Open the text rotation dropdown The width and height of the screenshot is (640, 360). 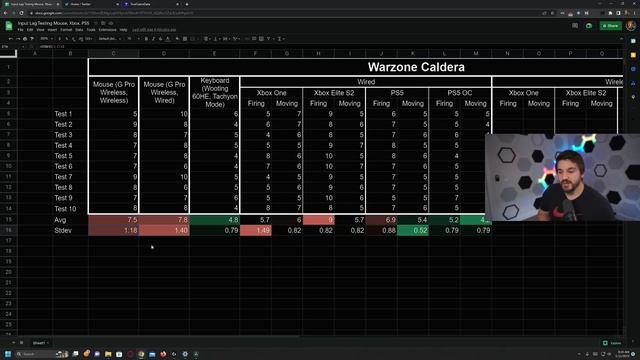(x=236, y=39)
